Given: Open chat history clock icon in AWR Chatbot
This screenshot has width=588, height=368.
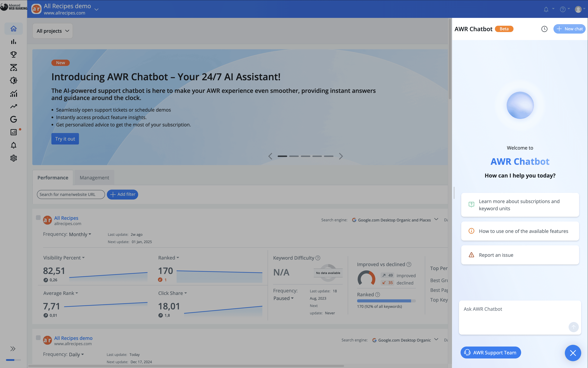Looking at the screenshot, I should [x=544, y=29].
